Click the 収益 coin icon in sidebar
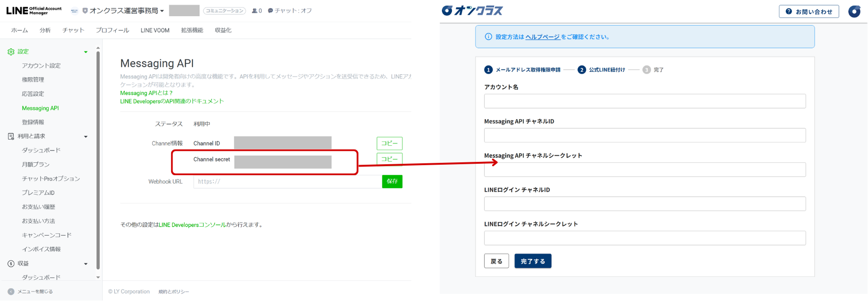 11,264
